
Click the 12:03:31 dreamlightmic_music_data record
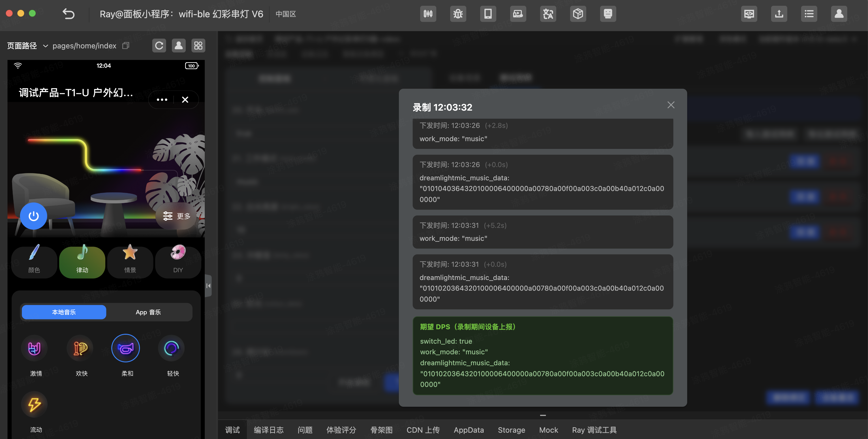542,281
